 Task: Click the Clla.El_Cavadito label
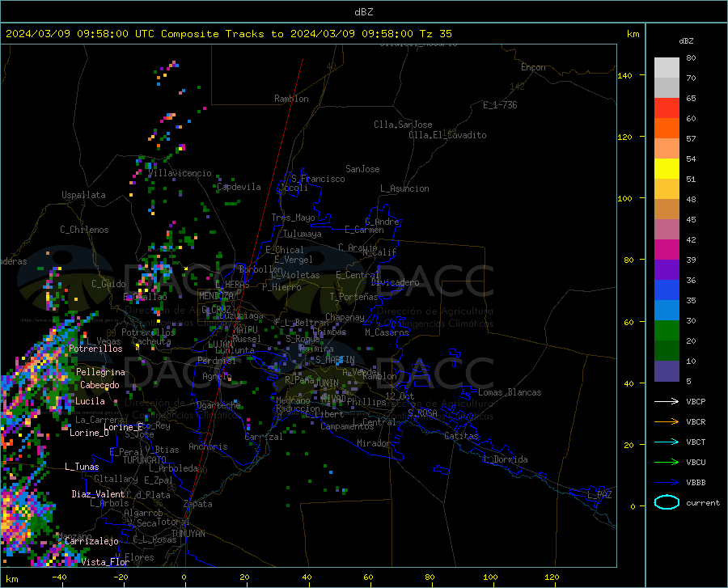[x=447, y=135]
